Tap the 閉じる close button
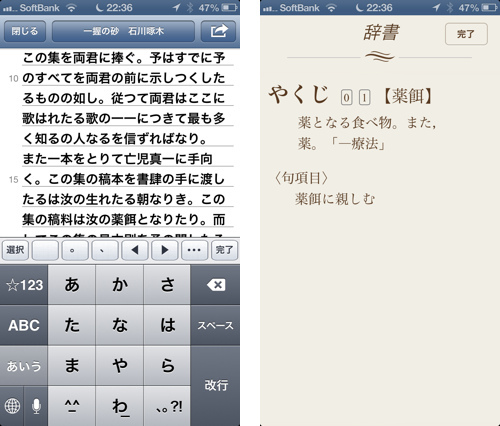Image resolution: width=500 pixels, height=426 pixels. (x=25, y=31)
